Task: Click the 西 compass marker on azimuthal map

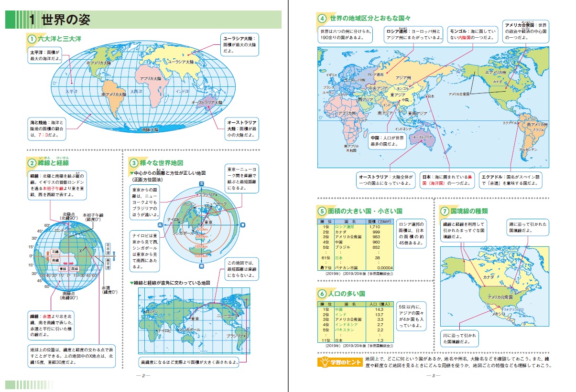Action: click(160, 224)
